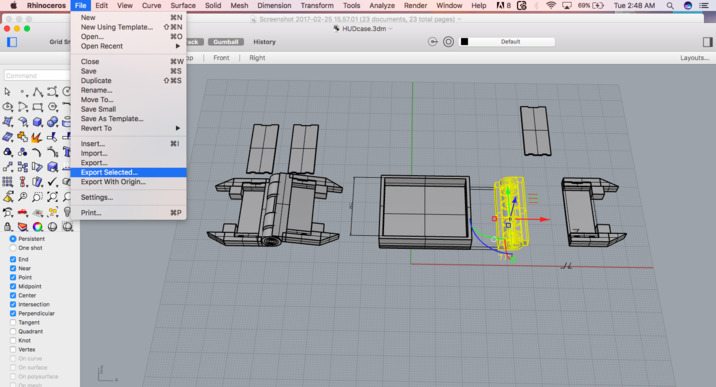The width and height of the screenshot is (716, 387).
Task: Click Export Selected in File menu
Action: (x=128, y=172)
